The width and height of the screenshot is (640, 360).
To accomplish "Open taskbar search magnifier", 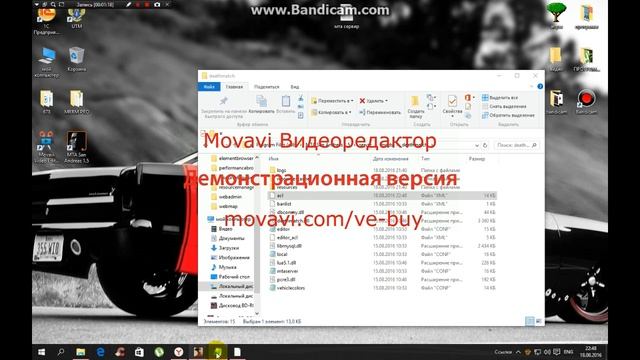I will coord(61,352).
